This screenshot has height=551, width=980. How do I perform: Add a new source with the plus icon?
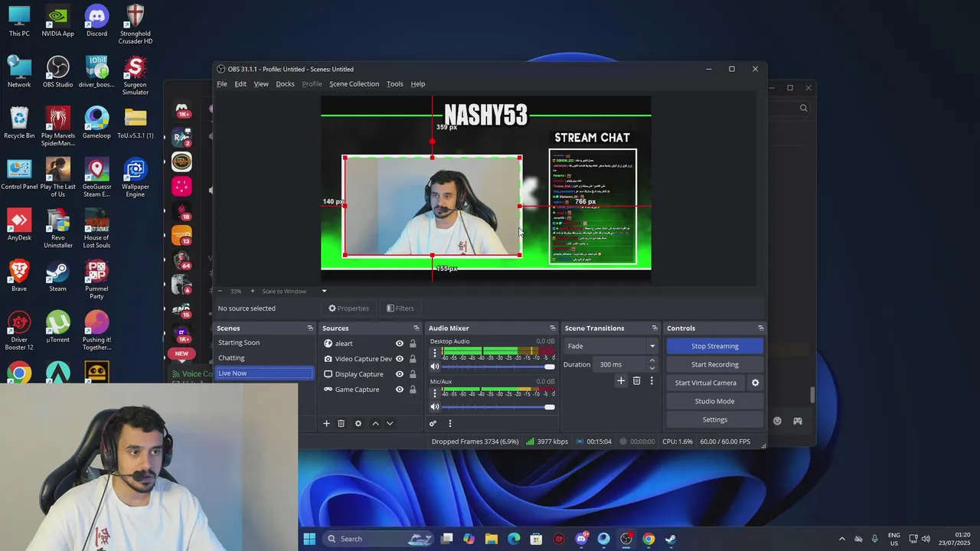coord(326,423)
